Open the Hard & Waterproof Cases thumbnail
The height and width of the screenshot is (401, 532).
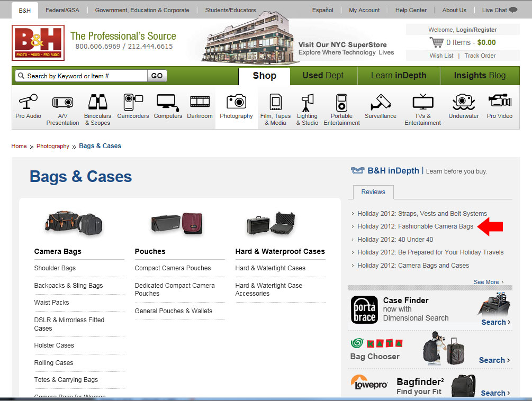click(270, 223)
